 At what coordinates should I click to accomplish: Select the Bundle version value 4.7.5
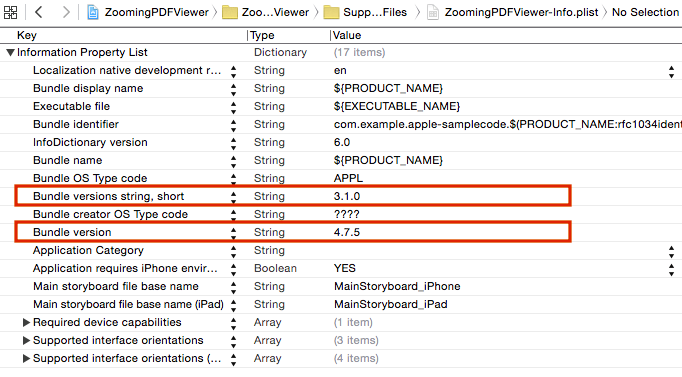[x=347, y=232]
